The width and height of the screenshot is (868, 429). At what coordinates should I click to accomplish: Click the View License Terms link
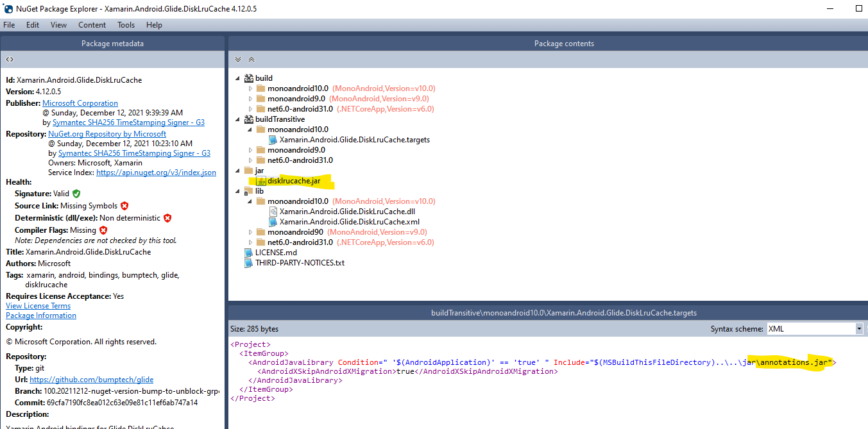38,305
